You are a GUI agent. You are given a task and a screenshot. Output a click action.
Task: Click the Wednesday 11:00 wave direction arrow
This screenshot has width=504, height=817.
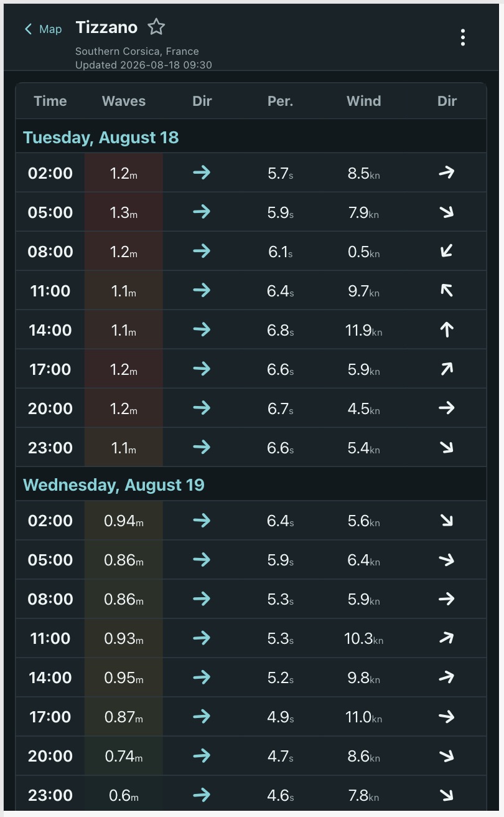202,638
